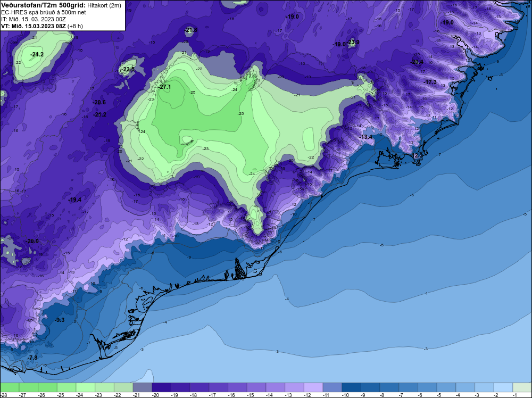Select the -19 legend scale label
This screenshot has height=398, width=532.
[x=174, y=395]
